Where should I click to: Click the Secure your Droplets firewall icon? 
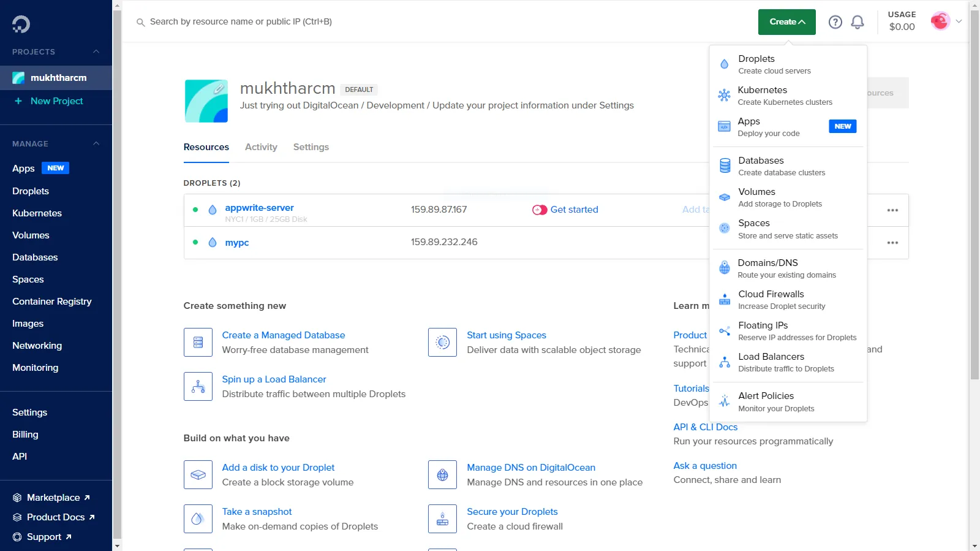[442, 519]
